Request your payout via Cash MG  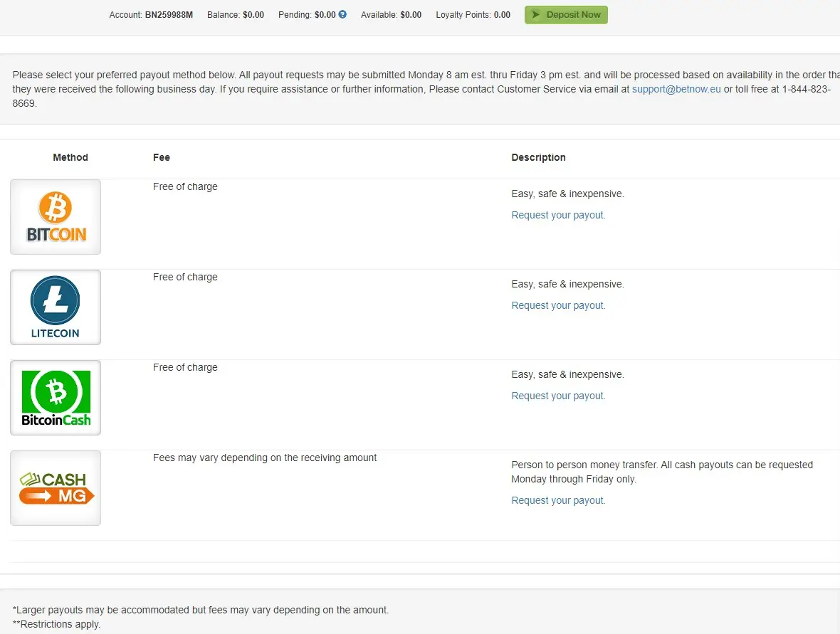558,500
